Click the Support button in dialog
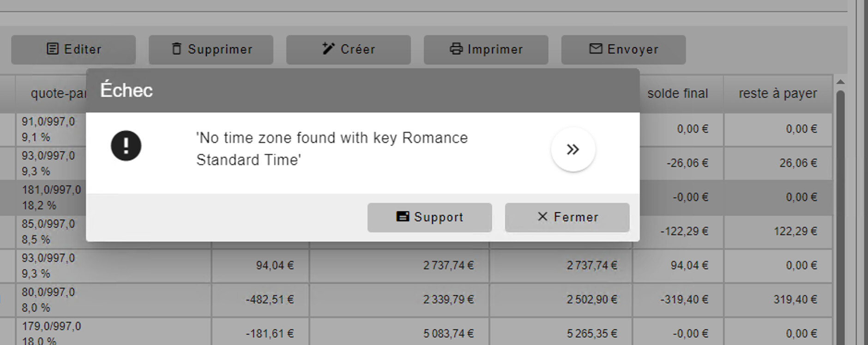Screen dimensions: 868x345 click(429, 217)
